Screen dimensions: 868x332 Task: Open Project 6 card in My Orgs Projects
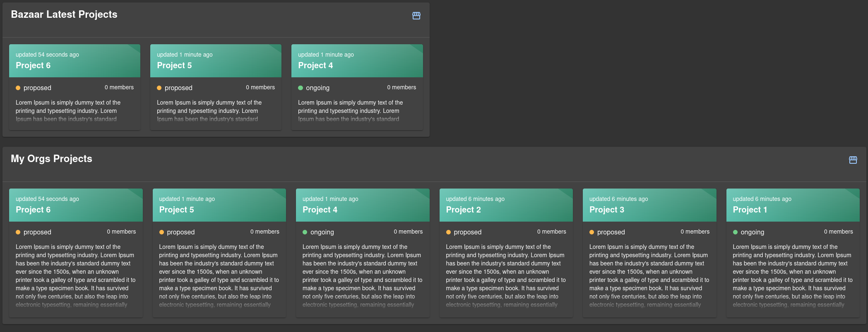pos(76,205)
